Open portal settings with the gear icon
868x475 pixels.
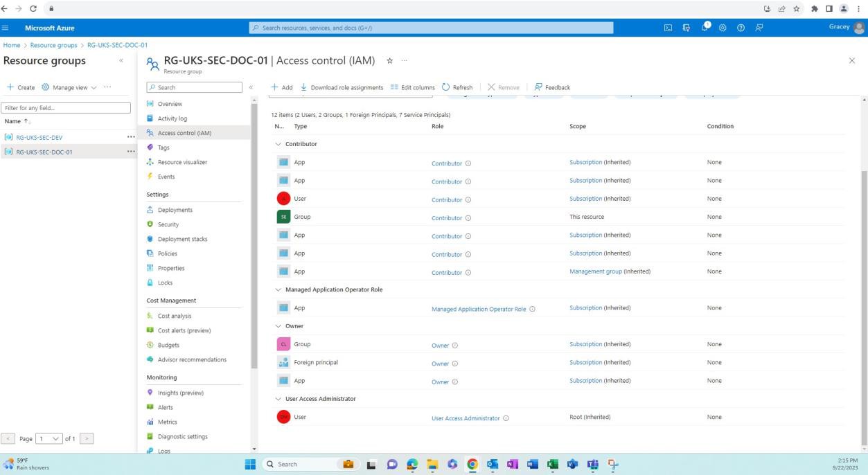[722, 28]
